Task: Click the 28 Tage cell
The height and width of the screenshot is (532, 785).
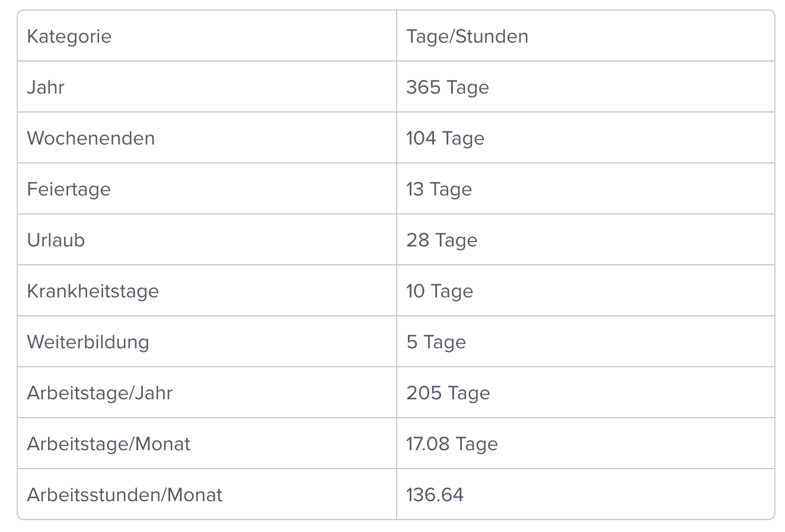Action: 442,240
